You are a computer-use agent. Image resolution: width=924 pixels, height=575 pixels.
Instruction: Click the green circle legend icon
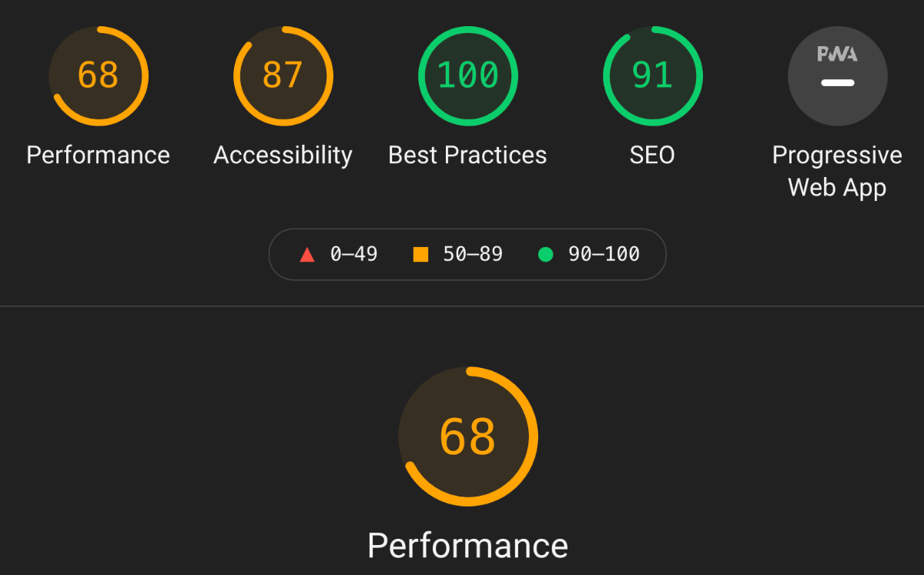545,254
